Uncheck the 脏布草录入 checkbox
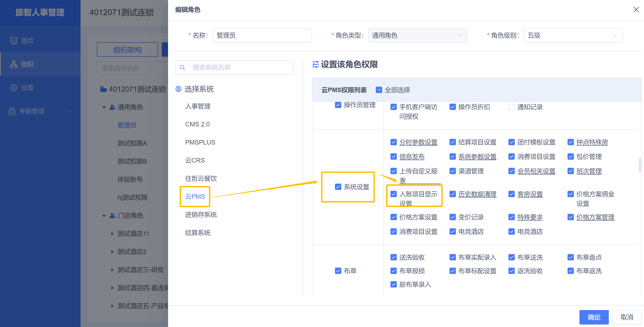644x327 pixels. (393, 285)
